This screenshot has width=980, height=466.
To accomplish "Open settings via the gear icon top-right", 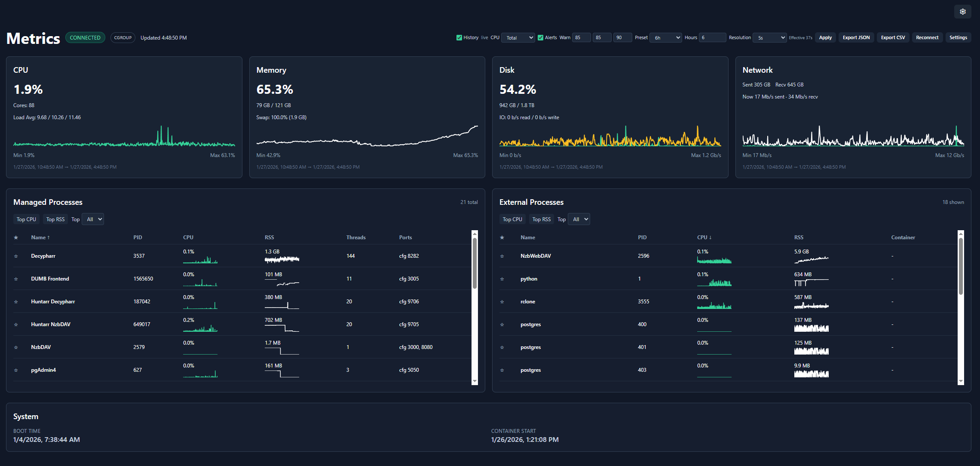I will 962,12.
